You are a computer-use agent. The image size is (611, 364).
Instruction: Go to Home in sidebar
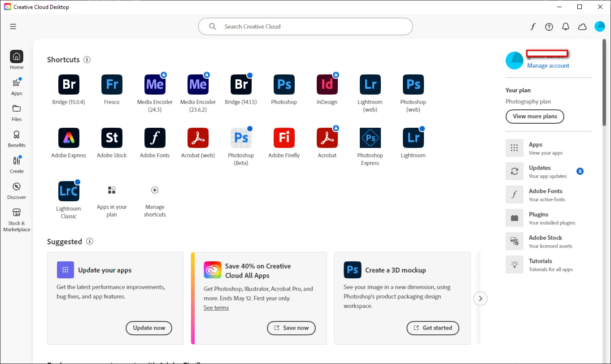click(x=17, y=60)
